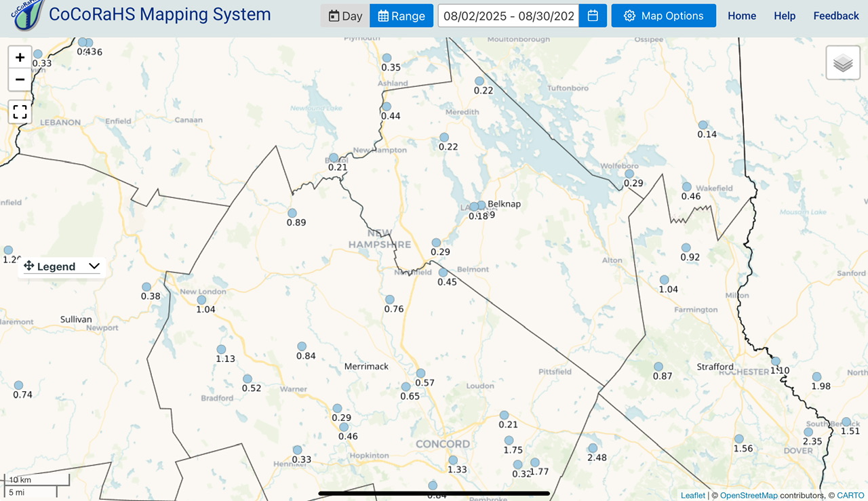Click the 0.46 marker near Wakefield
868x501 pixels.
click(x=687, y=187)
